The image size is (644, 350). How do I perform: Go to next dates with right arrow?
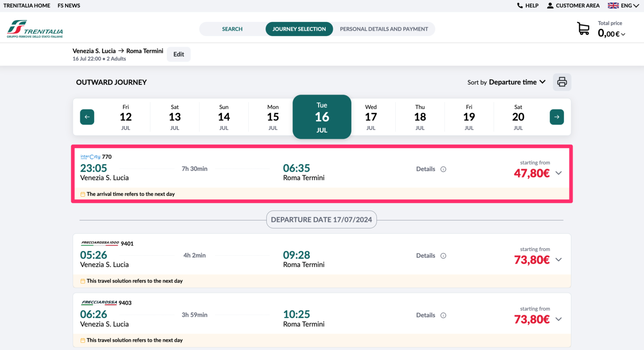pyautogui.click(x=557, y=117)
